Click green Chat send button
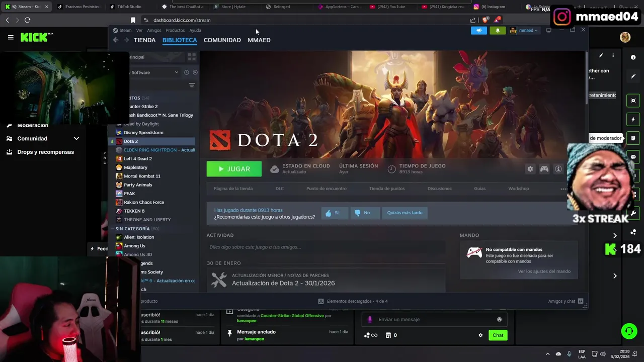644x362 pixels. tap(498, 335)
